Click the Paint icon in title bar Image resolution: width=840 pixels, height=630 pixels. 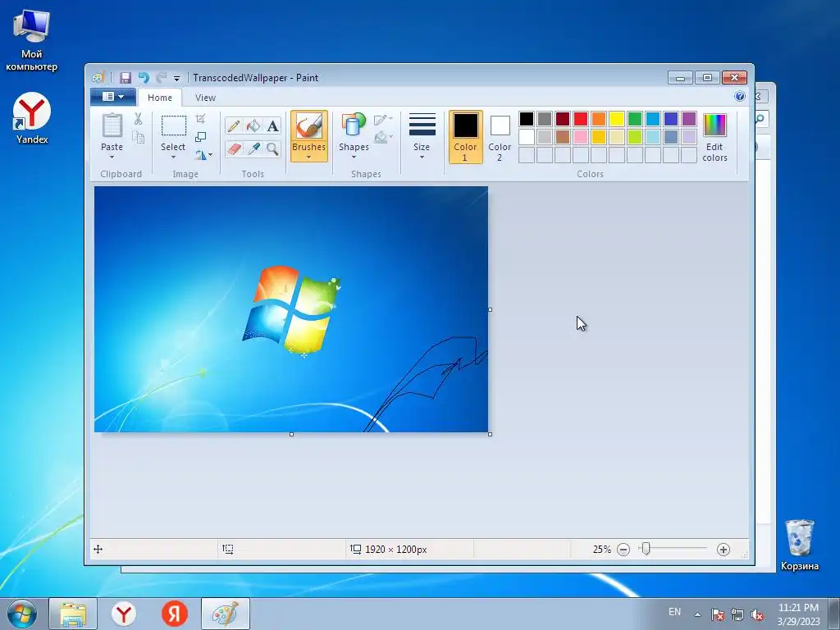click(x=98, y=78)
